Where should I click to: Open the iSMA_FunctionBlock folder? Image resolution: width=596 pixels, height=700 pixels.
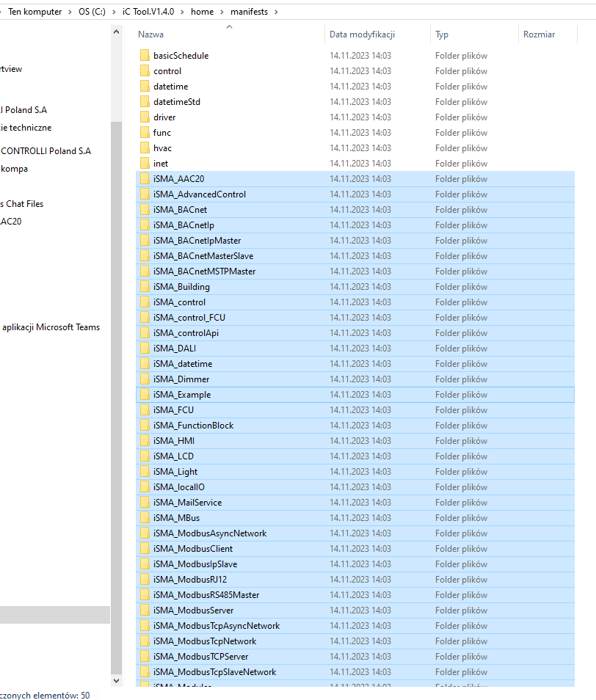coord(192,425)
